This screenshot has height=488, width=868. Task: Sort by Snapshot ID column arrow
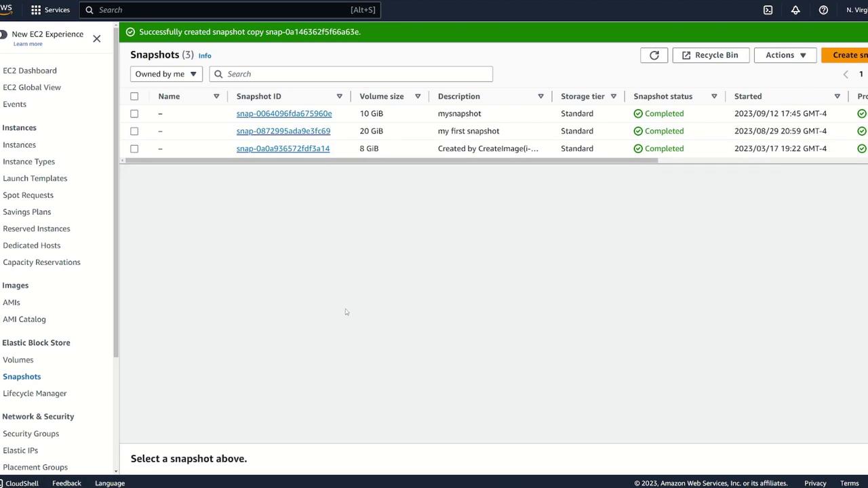click(340, 96)
